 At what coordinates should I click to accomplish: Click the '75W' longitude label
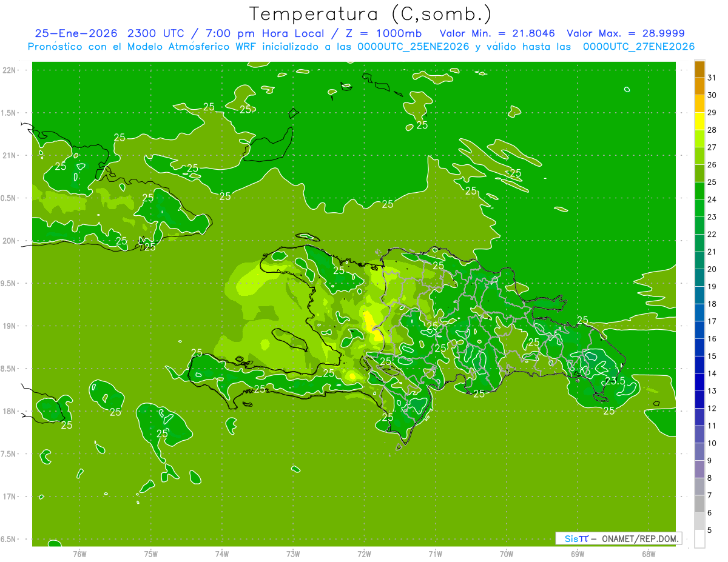point(151,554)
